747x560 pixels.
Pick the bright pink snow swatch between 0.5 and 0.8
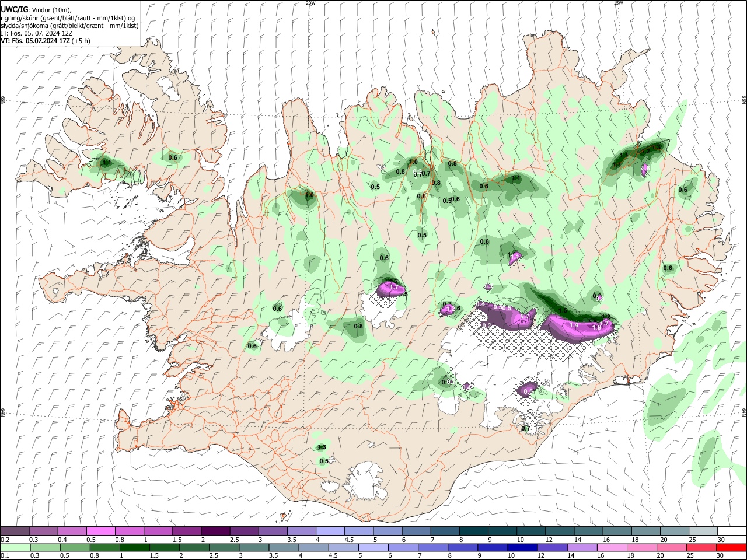coord(100,531)
